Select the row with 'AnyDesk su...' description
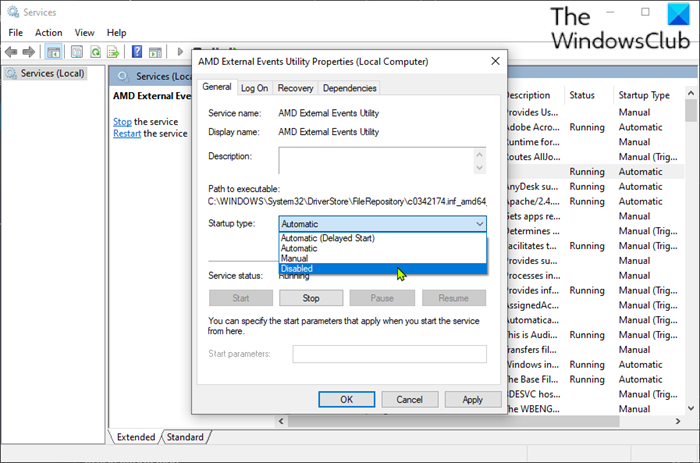Screen dimensions: 700x463 [x=596, y=187]
